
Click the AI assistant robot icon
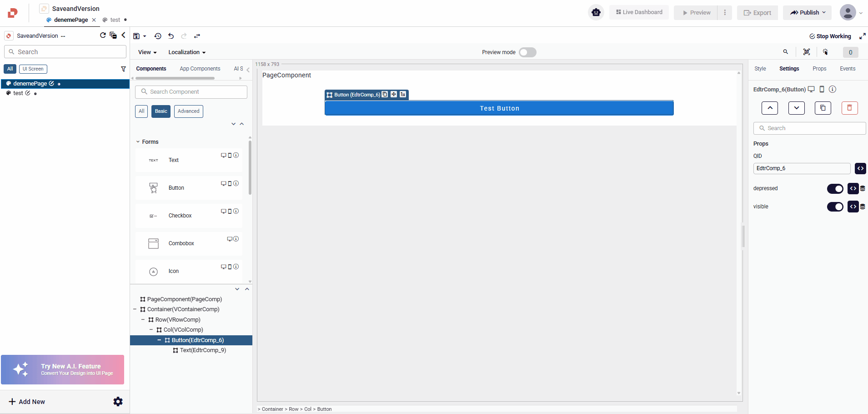tap(596, 12)
